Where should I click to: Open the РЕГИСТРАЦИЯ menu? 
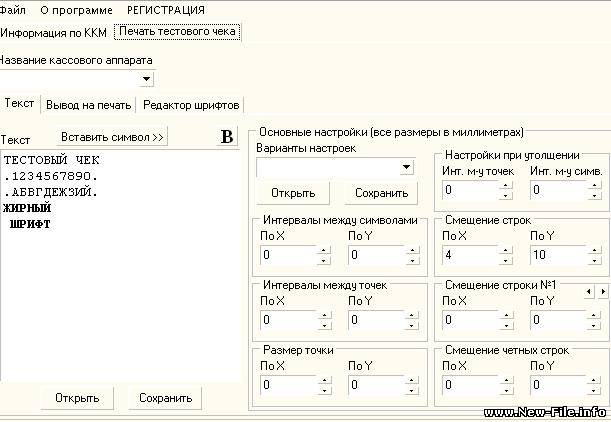[x=166, y=11]
